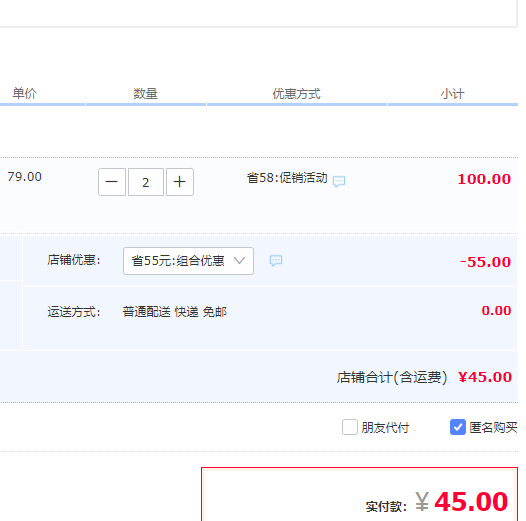Click the 数量 column header
Viewport: 526px width, 521px height.
[x=145, y=94]
